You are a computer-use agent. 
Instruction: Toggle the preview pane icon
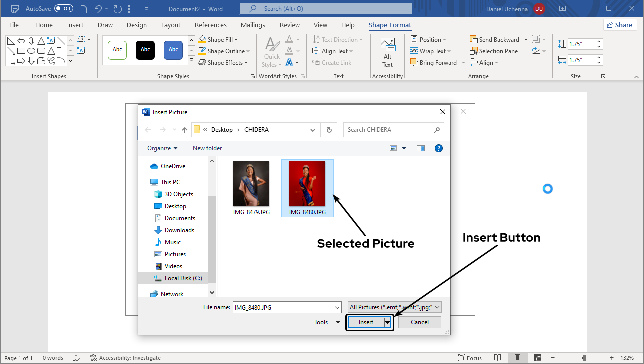pos(420,148)
